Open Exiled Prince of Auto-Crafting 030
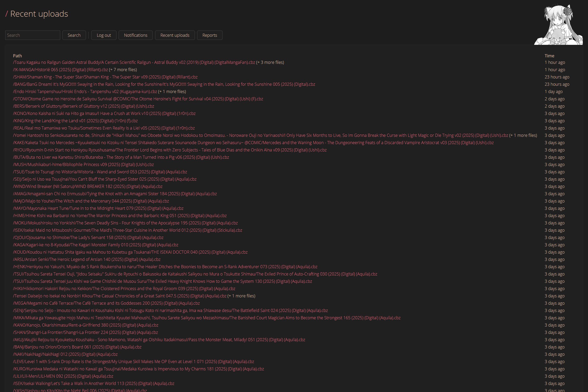 pos(195,274)
